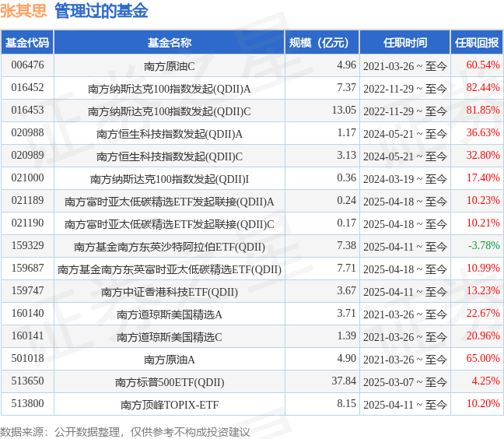The width and height of the screenshot is (504, 439).
Task: Click the 基金名称 column header
Action: [170, 43]
